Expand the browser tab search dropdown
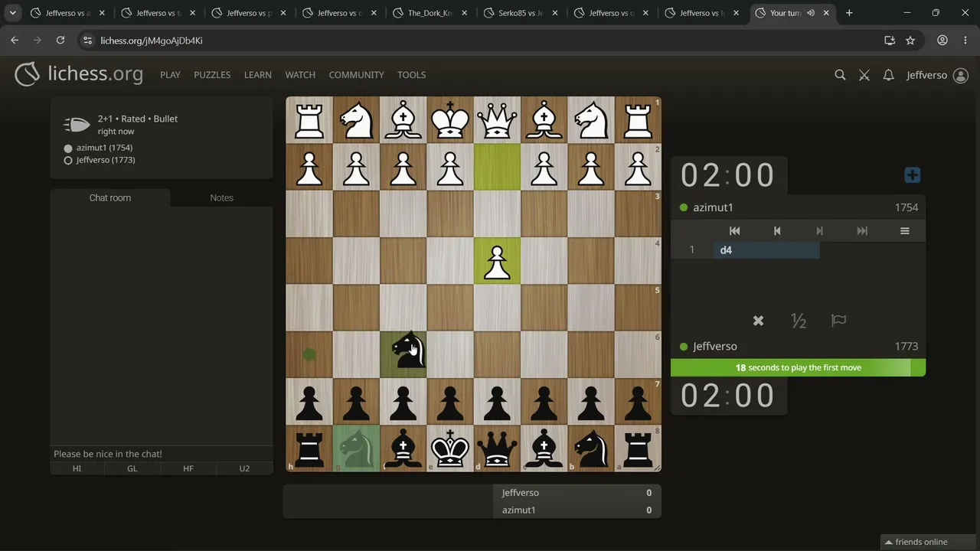This screenshot has width=980, height=551. tap(13, 13)
